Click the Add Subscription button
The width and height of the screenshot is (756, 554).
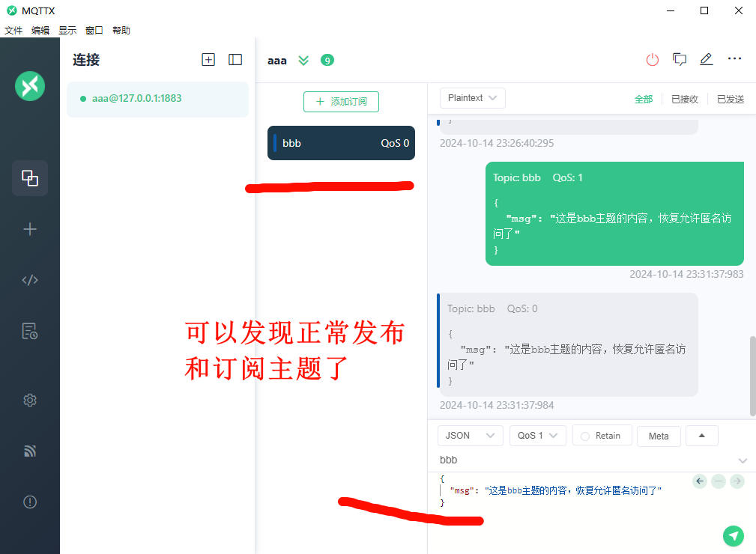click(341, 102)
